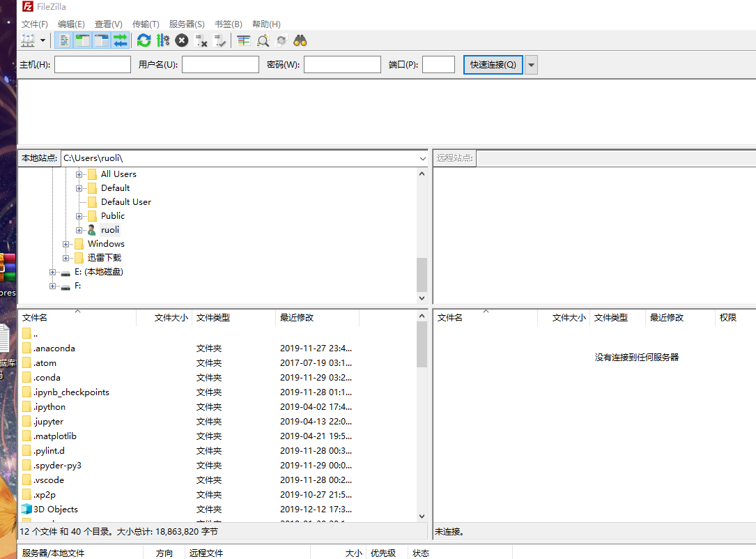Sort local files by 最近修改 column
Viewport: 756px width, 559px height.
(318, 318)
